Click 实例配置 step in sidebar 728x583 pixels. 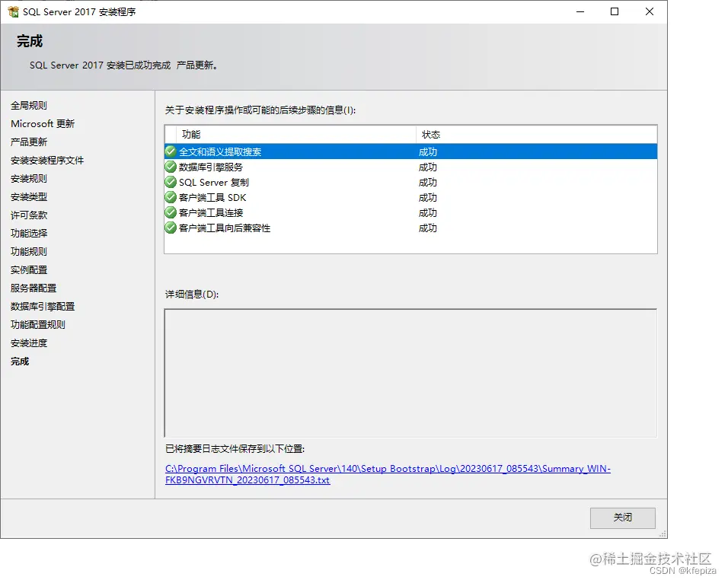click(x=29, y=269)
